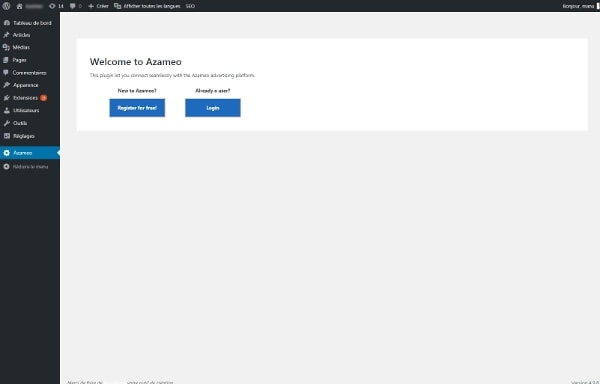Collapse the sidebar with Réduire le menu
This screenshot has width=600, height=384.
coord(30,167)
